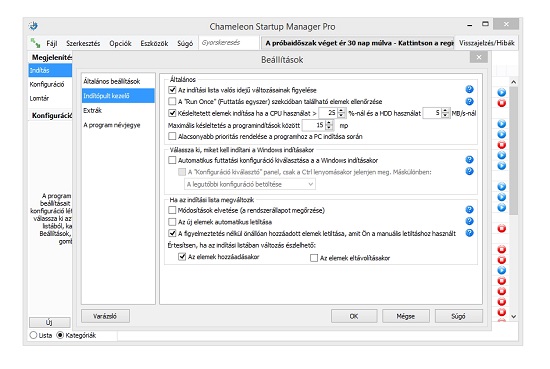
Task: Click the CPU usage percent stepper arrows
Action: [x=341, y=113]
